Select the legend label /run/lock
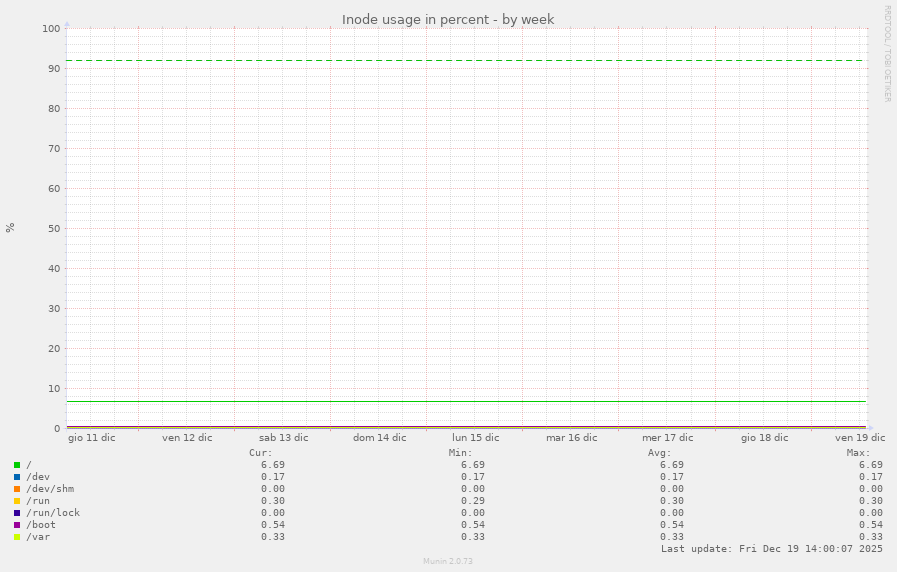This screenshot has width=897, height=572. 53,513
